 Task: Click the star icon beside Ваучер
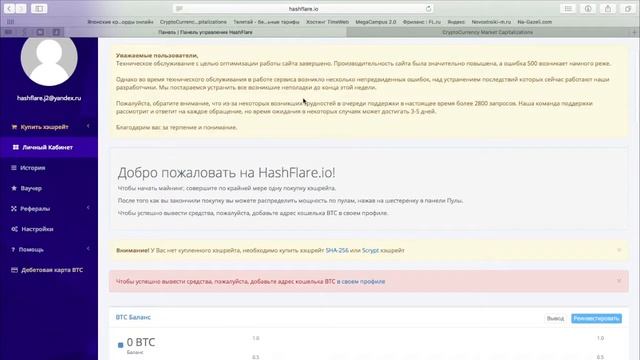pyautogui.click(x=14, y=188)
